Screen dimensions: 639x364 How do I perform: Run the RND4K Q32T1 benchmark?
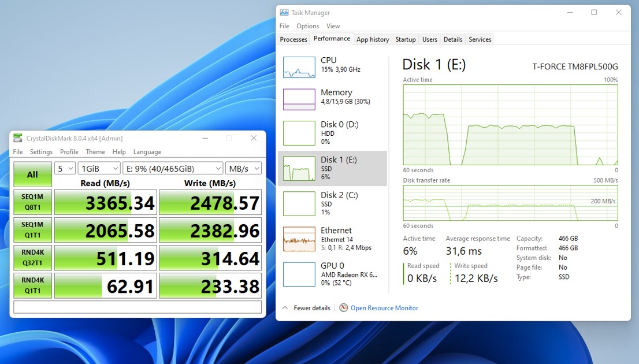pyautogui.click(x=32, y=258)
